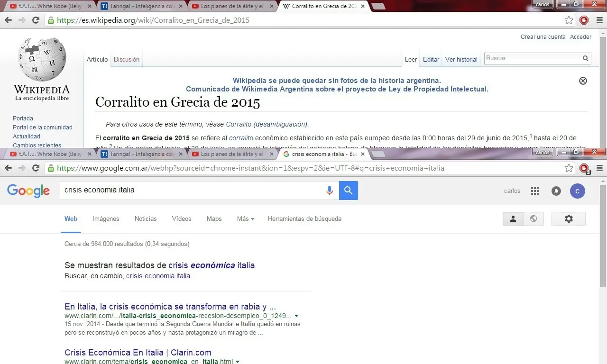Bookmark the Wikipedia page with the star
607x364 pixels.
[x=569, y=20]
